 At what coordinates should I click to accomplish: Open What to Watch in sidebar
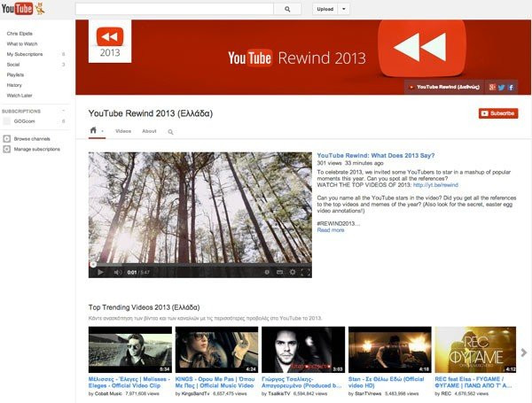22,43
